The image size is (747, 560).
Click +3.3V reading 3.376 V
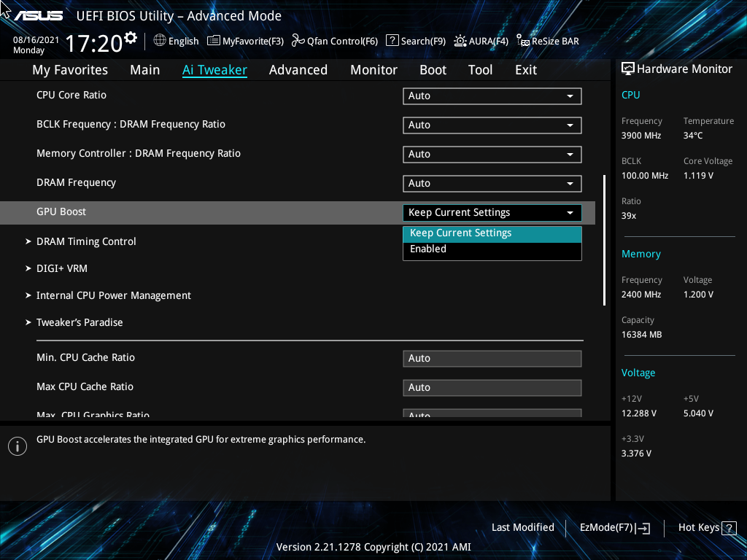click(636, 454)
